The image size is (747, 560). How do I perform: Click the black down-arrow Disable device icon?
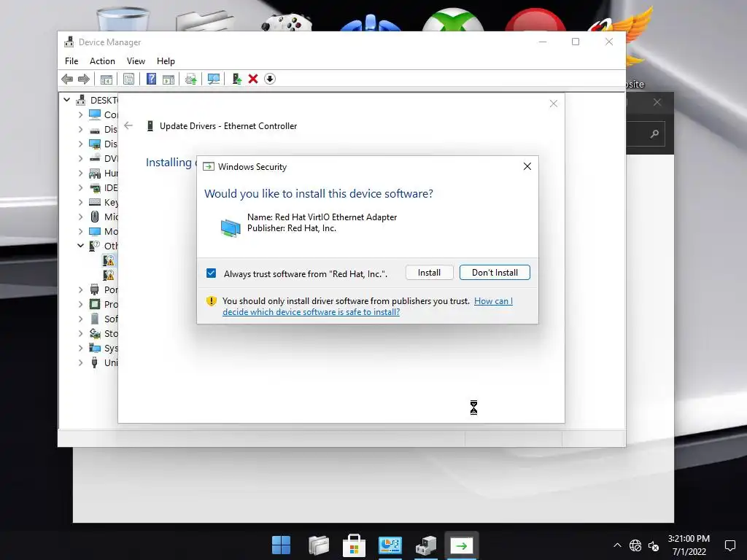pos(270,79)
